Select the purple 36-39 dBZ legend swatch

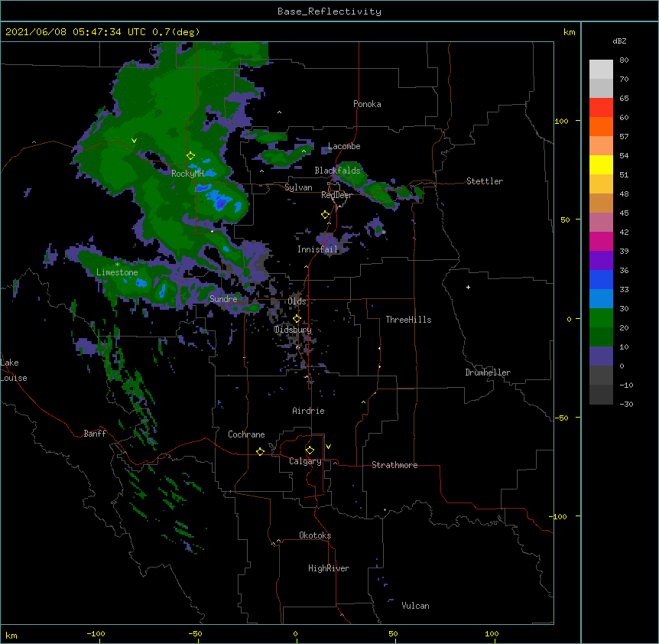click(x=601, y=260)
